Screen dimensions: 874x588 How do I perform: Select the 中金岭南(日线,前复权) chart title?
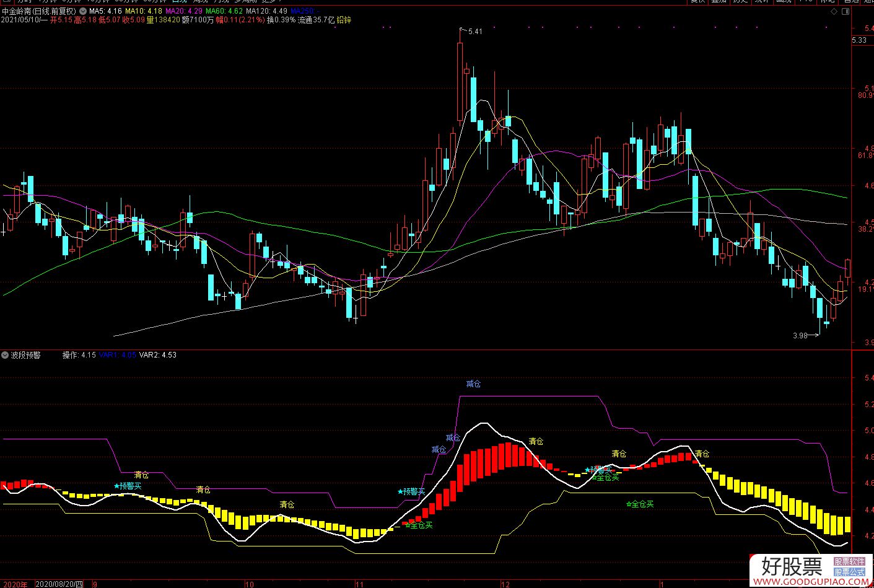(39, 11)
